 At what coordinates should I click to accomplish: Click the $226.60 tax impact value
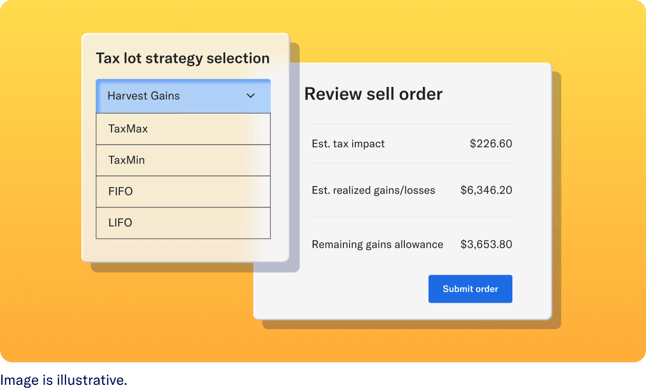pos(491,144)
